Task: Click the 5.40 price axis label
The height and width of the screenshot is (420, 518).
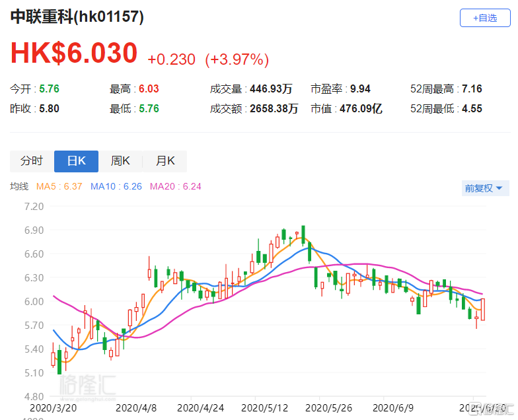Action: pos(34,349)
